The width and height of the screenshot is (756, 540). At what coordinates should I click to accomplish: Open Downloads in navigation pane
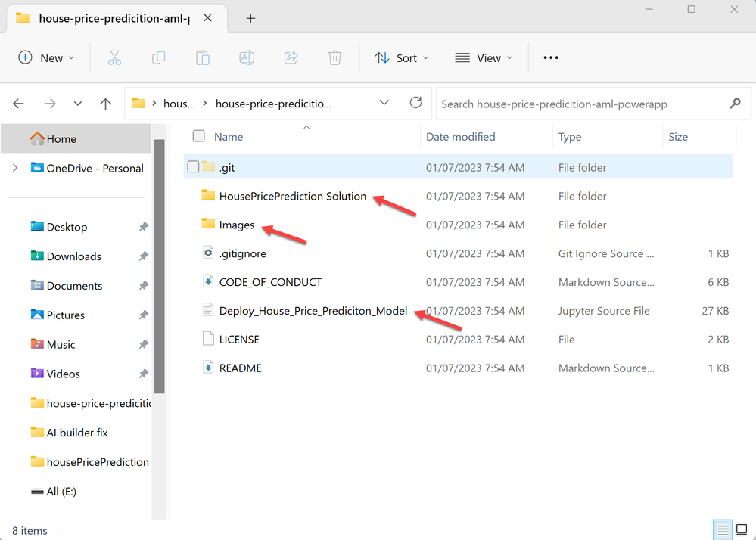(x=73, y=256)
